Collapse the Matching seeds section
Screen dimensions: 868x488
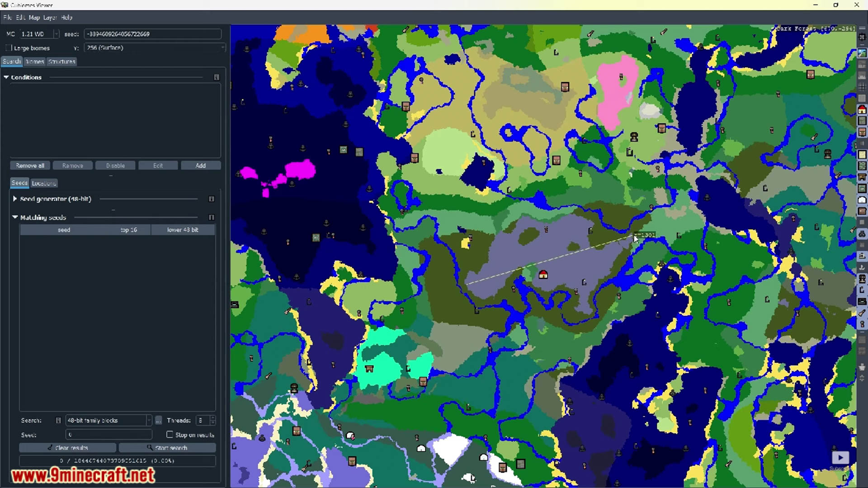pyautogui.click(x=15, y=217)
